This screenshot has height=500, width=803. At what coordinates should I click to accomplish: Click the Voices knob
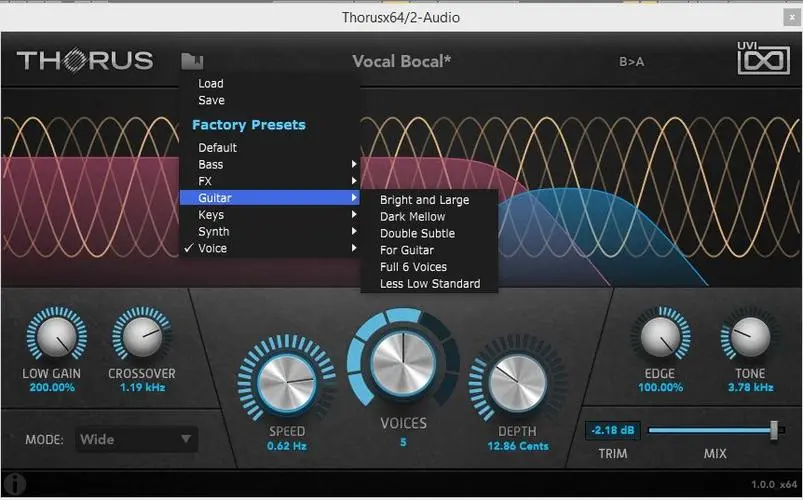403,363
